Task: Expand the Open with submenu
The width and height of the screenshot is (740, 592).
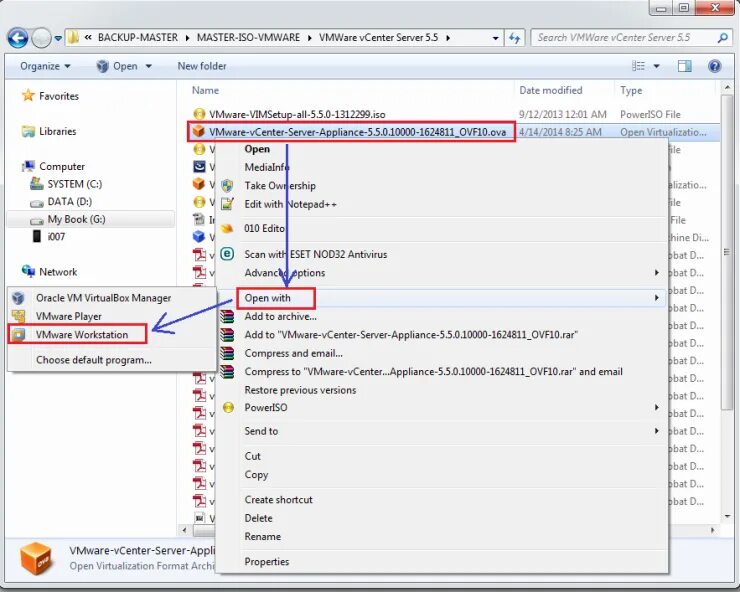Action: [x=443, y=298]
